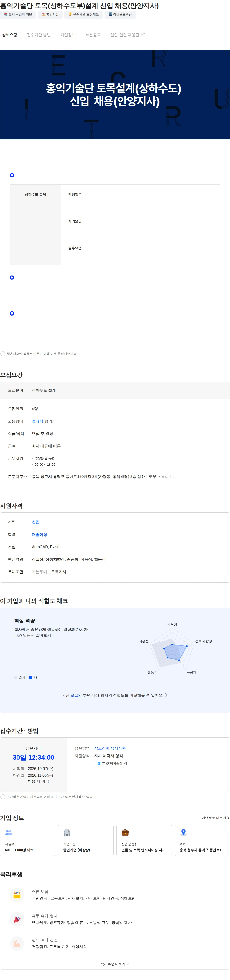230x980 pixels.
Task: Click the 회사 legend swatch
Action: (x=16, y=678)
